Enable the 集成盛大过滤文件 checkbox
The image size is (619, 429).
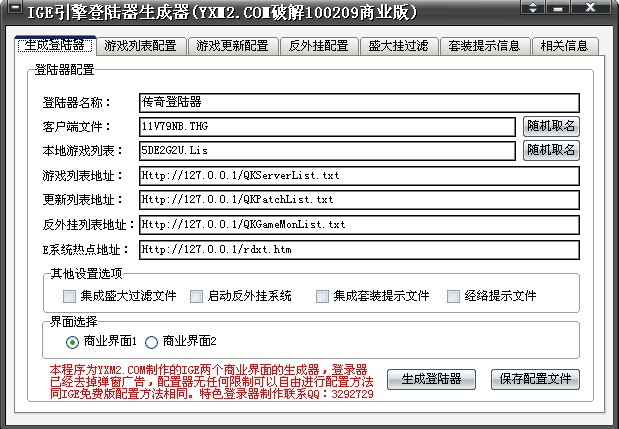point(69,296)
